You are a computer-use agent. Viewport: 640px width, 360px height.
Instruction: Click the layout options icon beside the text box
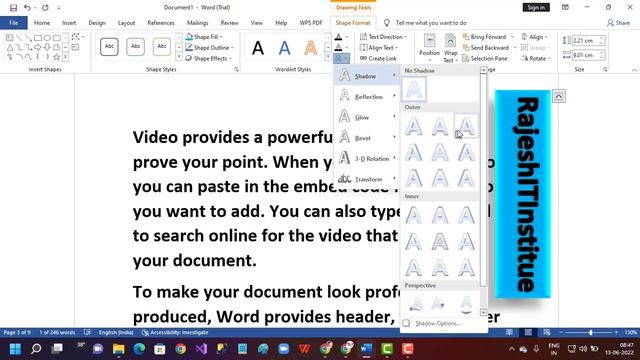click(559, 96)
